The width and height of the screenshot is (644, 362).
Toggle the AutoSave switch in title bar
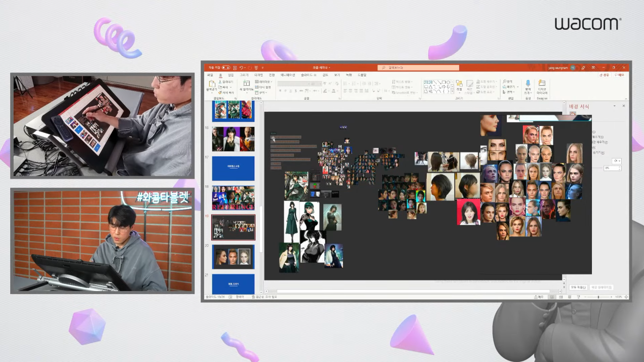(x=226, y=67)
